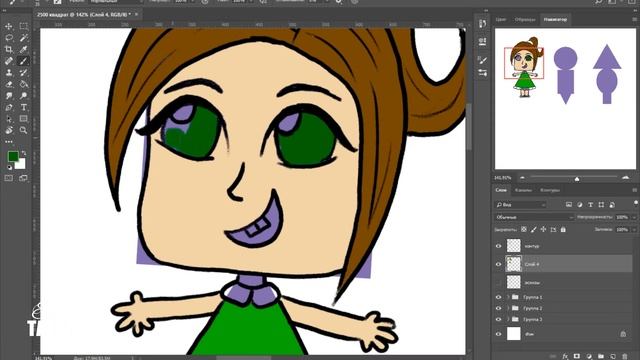Image resolution: width=640 pixels, height=360 pixels.
Task: Switch to the Каналы tab
Action: (x=523, y=190)
